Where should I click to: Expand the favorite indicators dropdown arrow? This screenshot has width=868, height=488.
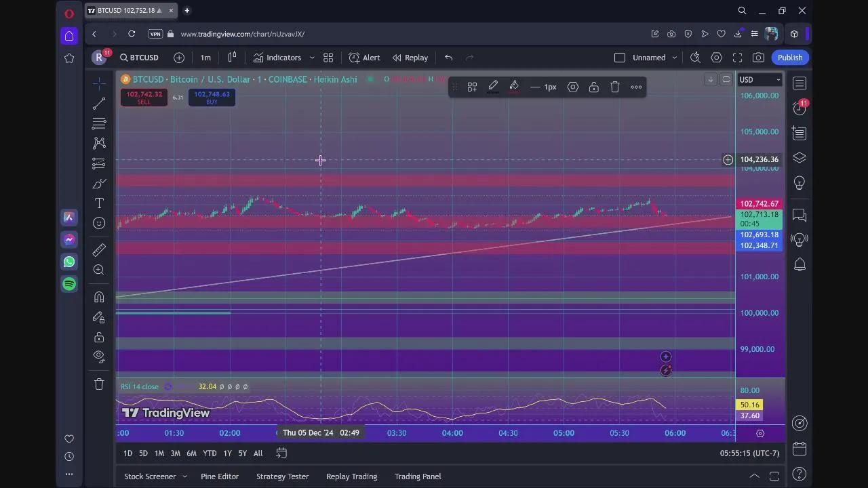(x=312, y=58)
